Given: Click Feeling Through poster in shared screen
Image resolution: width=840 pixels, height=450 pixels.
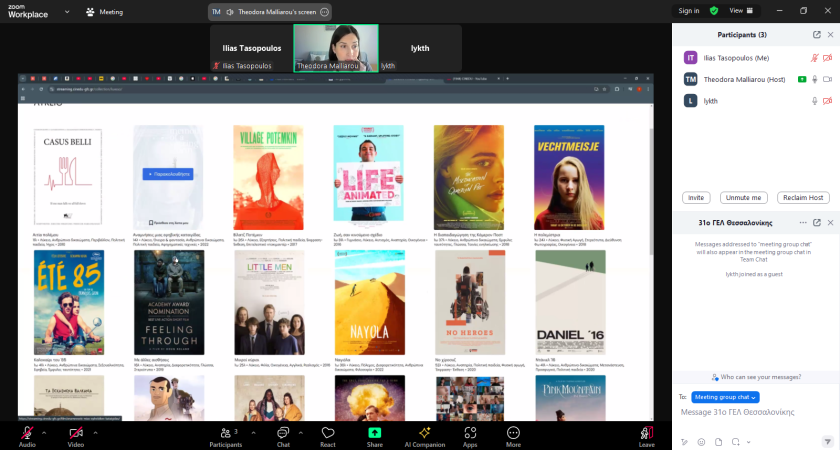Looking at the screenshot, I should tap(169, 302).
